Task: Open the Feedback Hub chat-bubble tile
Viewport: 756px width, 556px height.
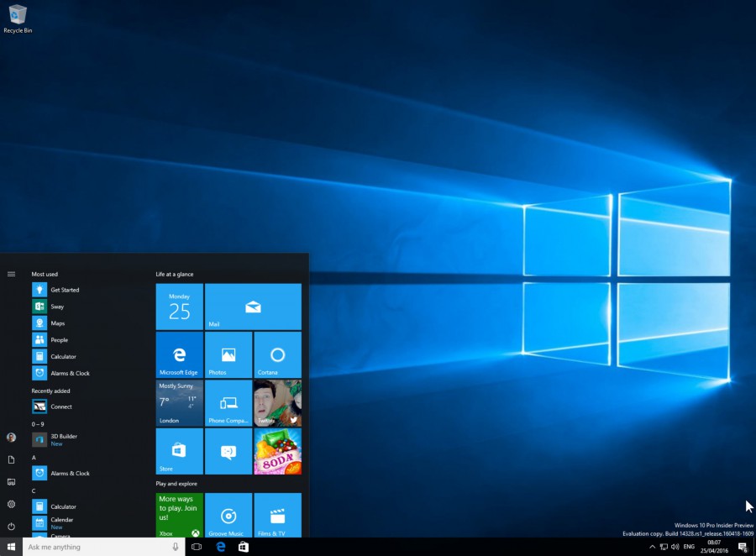Action: click(x=228, y=451)
